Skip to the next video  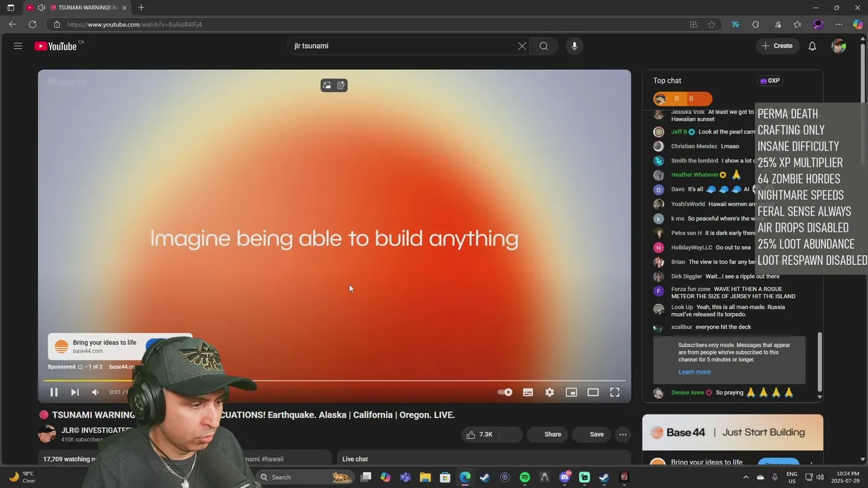pyautogui.click(x=75, y=392)
